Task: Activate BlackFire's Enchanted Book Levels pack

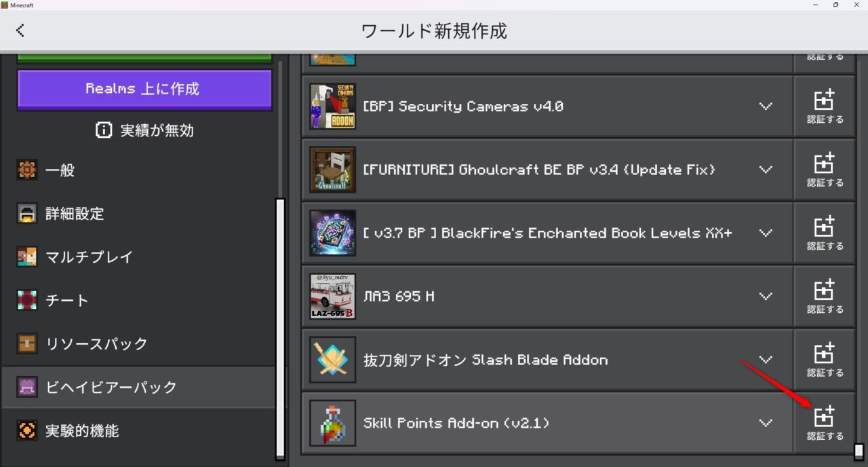Action: (x=825, y=233)
